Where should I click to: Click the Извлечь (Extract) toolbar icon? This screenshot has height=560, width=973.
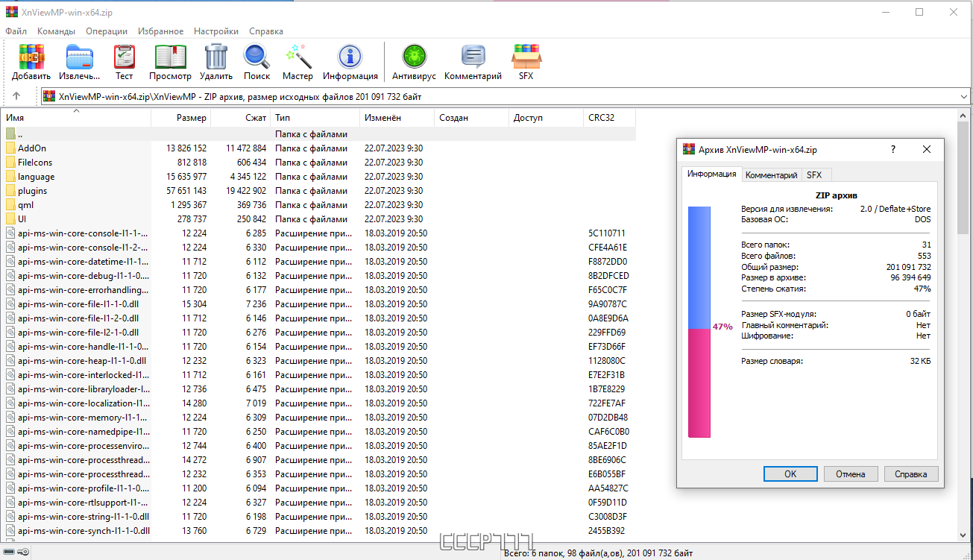(x=79, y=57)
